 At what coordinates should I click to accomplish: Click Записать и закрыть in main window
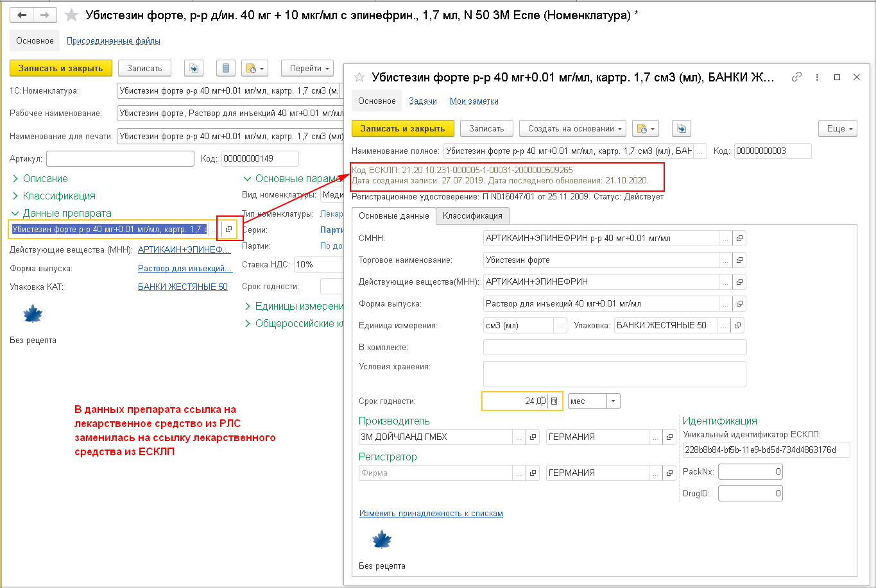pyautogui.click(x=61, y=68)
